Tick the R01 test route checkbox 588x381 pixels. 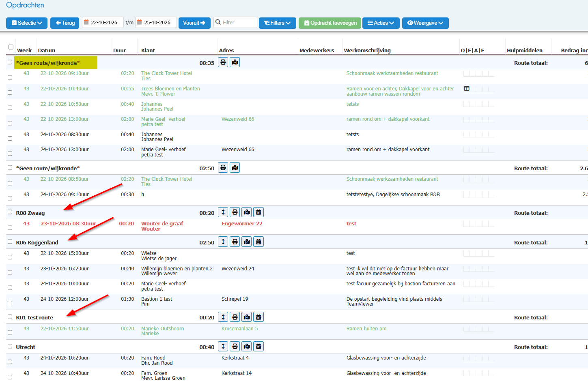click(x=10, y=317)
